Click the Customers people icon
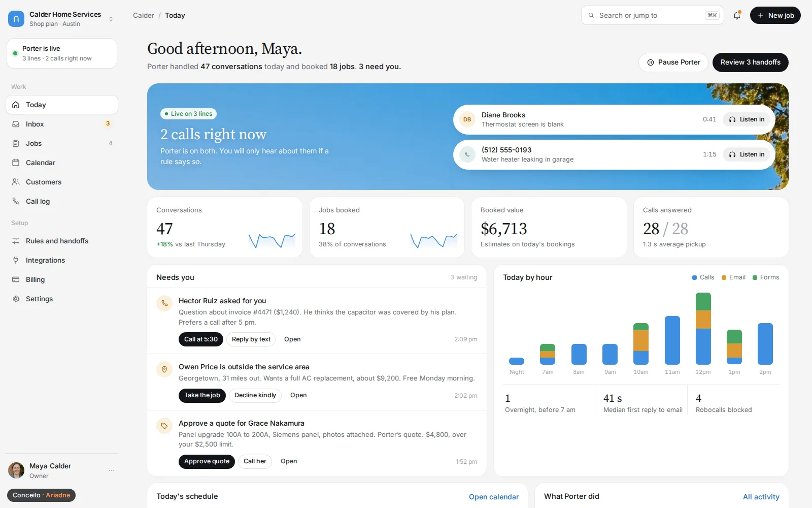This screenshot has width=812, height=508. click(x=16, y=182)
